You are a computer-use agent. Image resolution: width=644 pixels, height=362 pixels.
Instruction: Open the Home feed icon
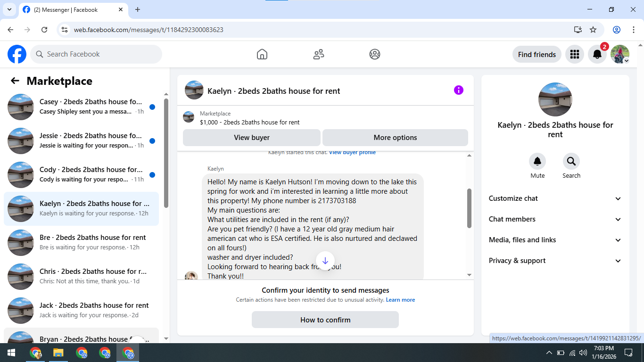pyautogui.click(x=262, y=54)
